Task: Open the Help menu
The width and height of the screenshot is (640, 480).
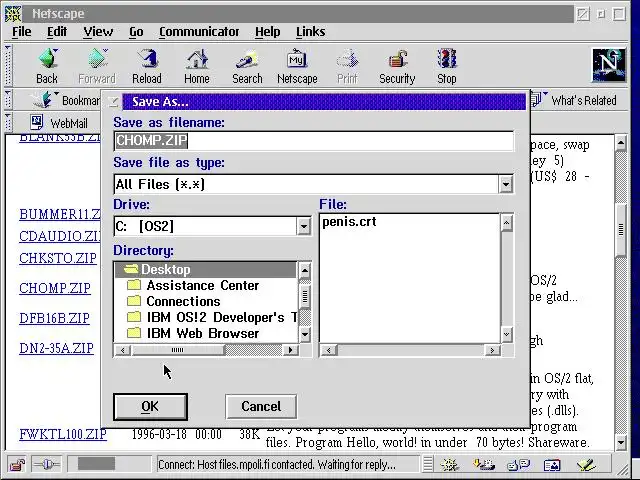Action: (x=268, y=32)
